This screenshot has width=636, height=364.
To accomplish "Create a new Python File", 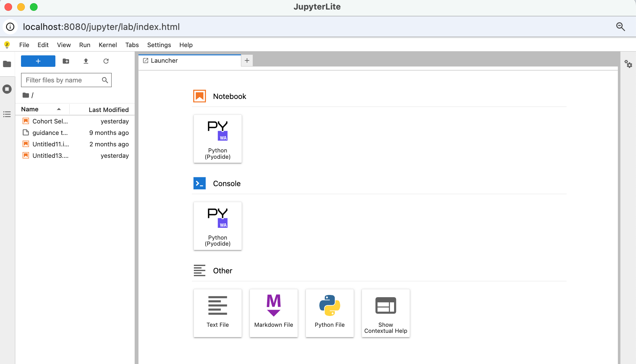I will tap(330, 313).
